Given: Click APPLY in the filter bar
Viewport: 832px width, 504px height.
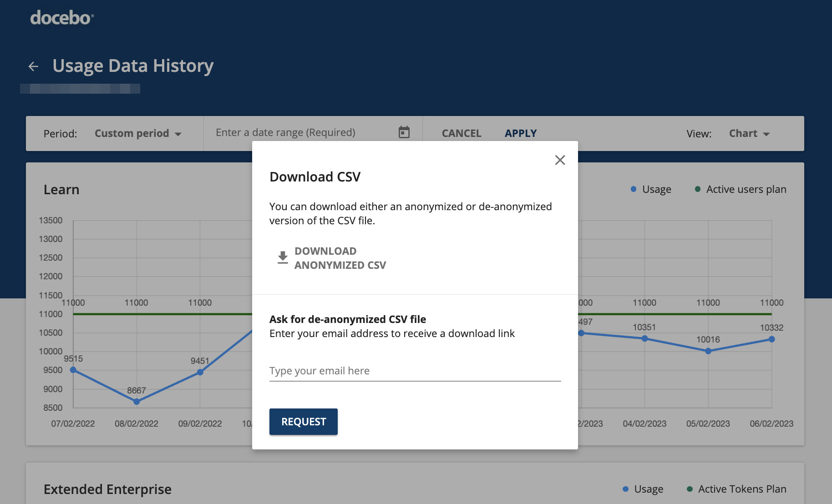Looking at the screenshot, I should coord(520,133).
